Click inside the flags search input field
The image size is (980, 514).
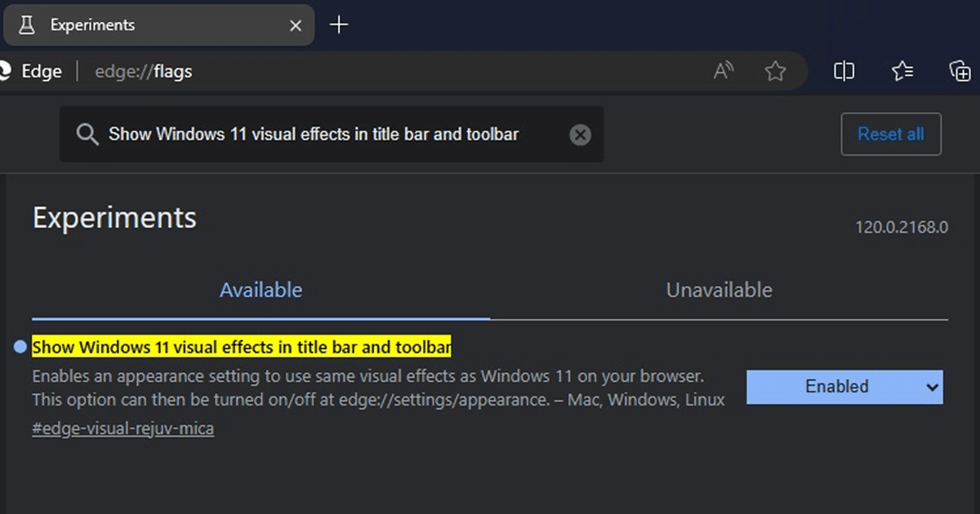(327, 134)
